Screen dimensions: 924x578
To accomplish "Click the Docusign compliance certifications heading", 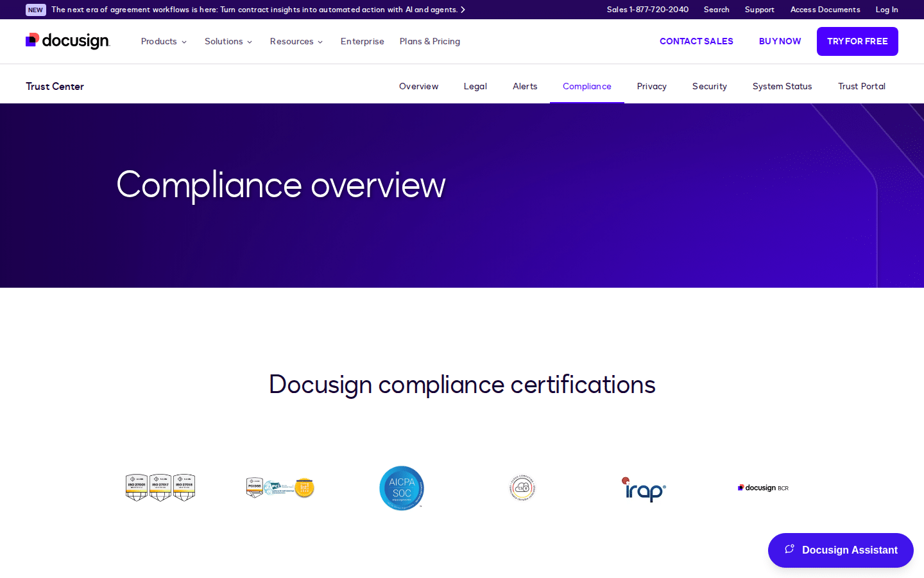I will [462, 385].
